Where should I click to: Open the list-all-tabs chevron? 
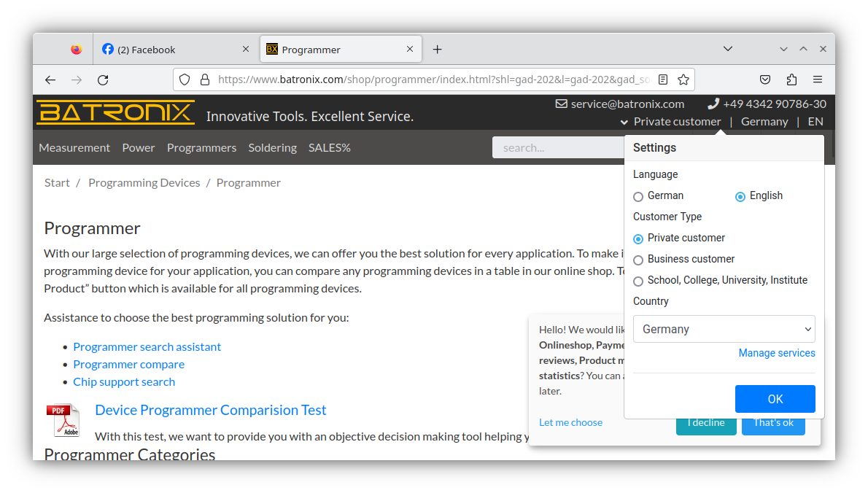coord(728,49)
